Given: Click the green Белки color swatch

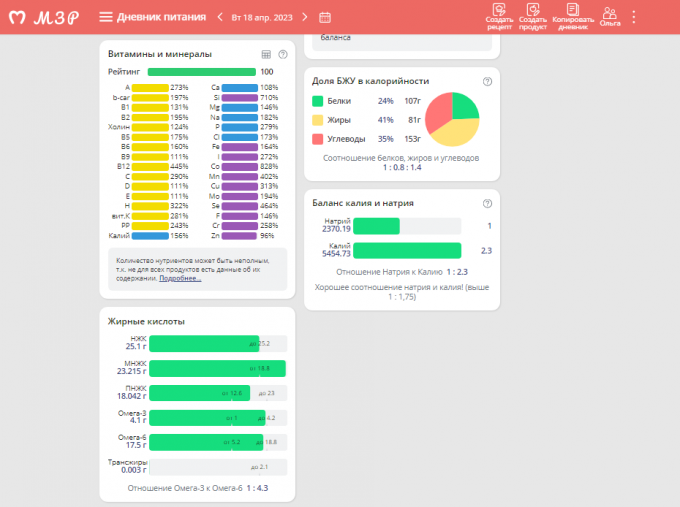Looking at the screenshot, I should 317,101.
